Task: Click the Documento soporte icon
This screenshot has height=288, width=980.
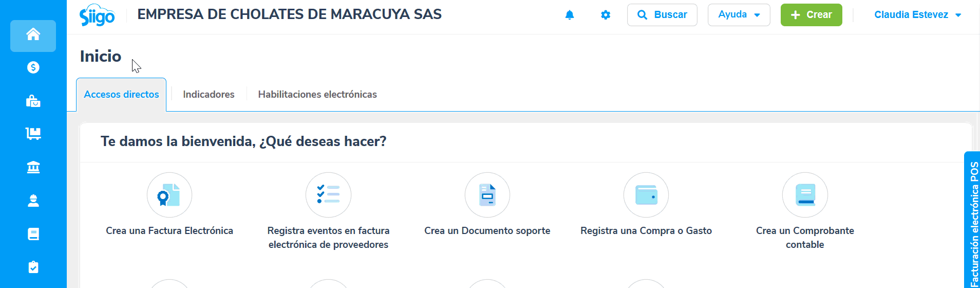Action: 487,195
